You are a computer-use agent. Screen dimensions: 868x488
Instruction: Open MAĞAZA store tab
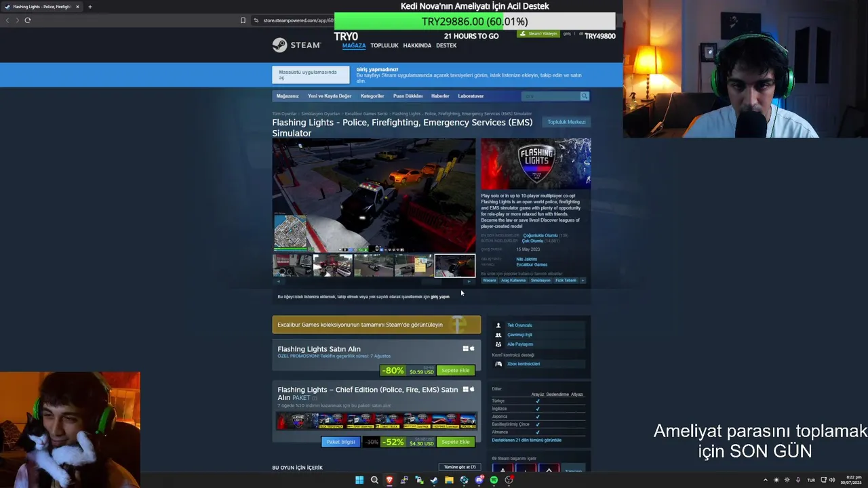pos(354,45)
